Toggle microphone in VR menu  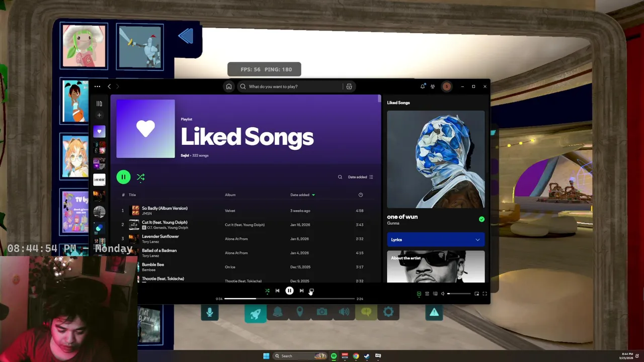coord(210,312)
